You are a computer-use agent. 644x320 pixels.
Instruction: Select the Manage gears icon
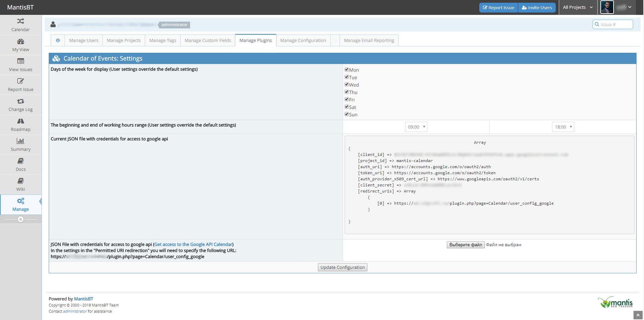coord(21,201)
